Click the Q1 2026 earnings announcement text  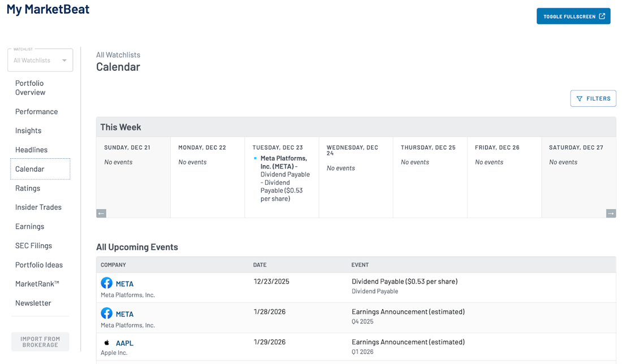point(408,342)
